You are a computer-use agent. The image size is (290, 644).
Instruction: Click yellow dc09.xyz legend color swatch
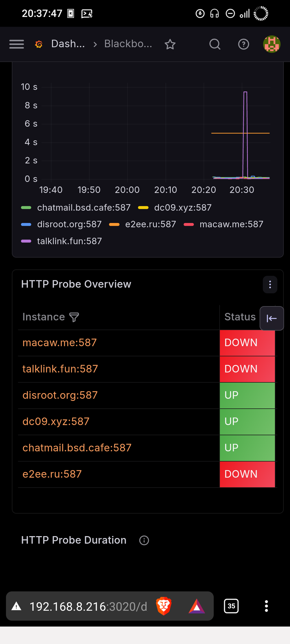click(x=143, y=208)
